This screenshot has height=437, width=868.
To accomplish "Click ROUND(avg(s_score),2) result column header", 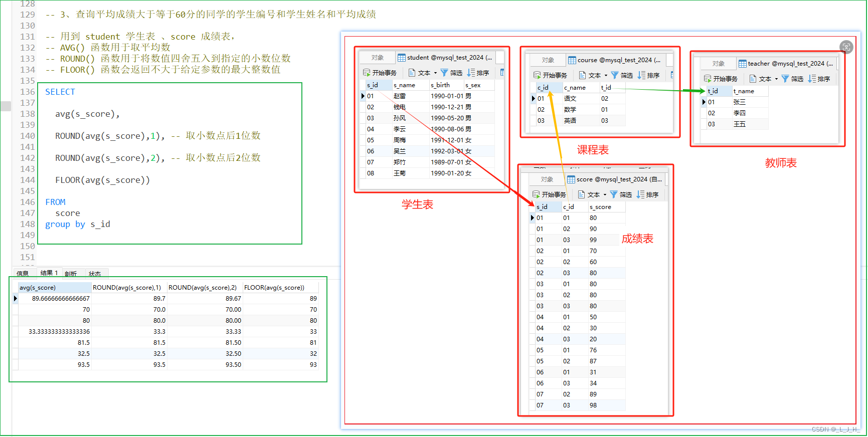I will (x=205, y=288).
